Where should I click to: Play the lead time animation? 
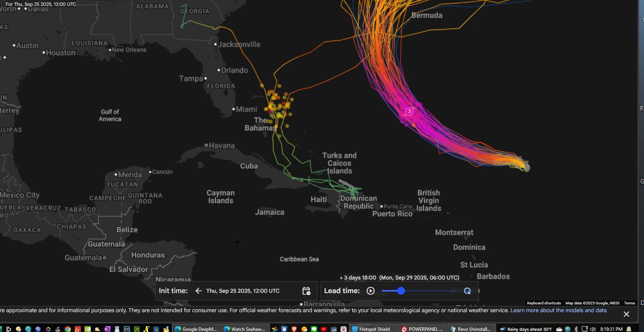(x=370, y=291)
